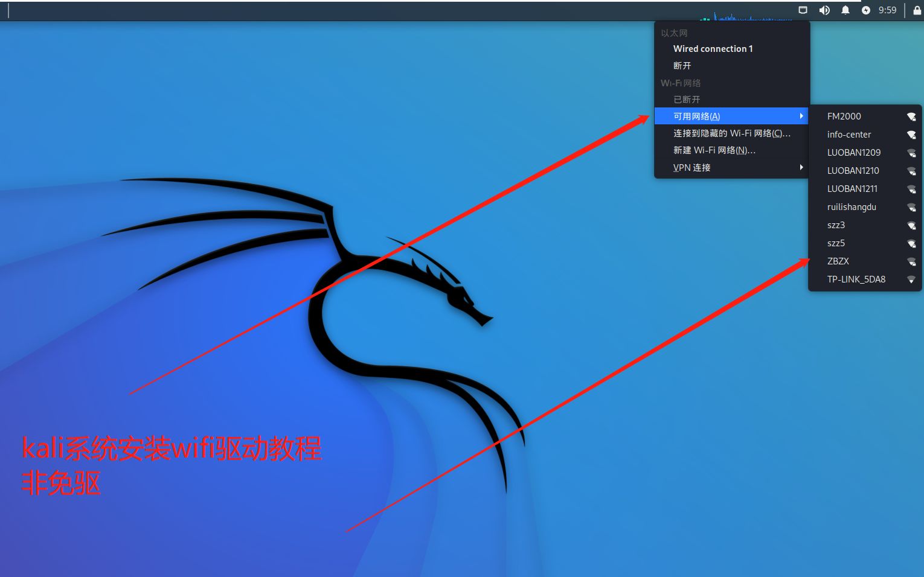Screen dimensions: 924x577
Task: Click the 9:59 panel clock
Action: point(887,10)
